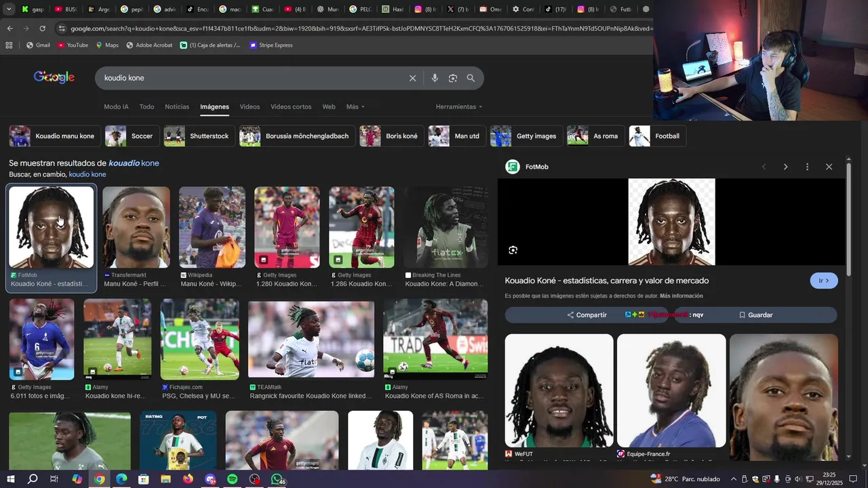Select the 'Getty images' filter chip
The width and height of the screenshot is (868, 488).
pyautogui.click(x=527, y=136)
